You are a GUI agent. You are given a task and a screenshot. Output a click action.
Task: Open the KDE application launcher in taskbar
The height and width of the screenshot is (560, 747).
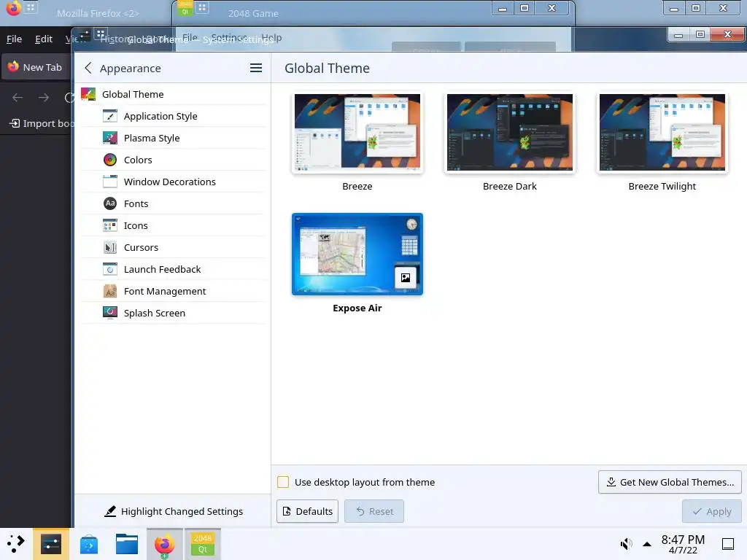(x=16, y=544)
